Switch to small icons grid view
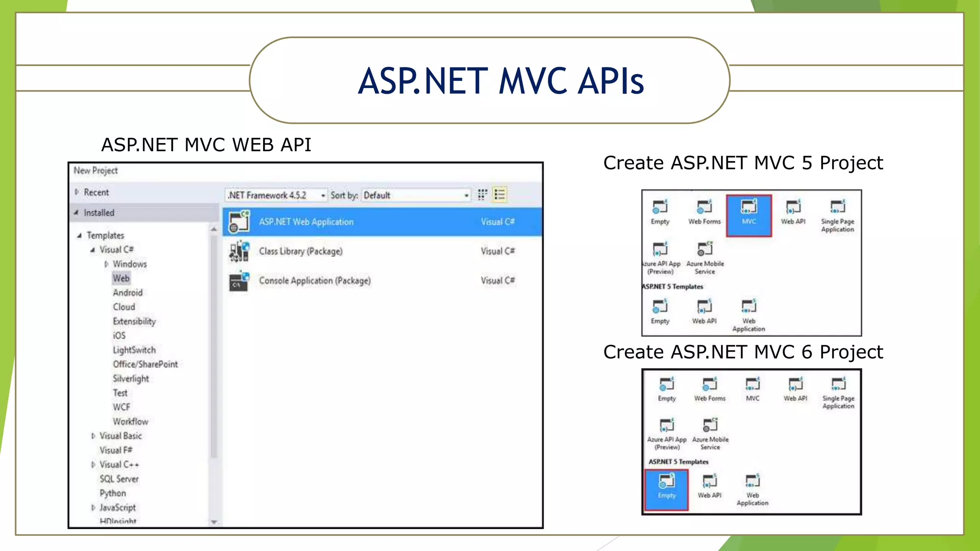Image resolution: width=980 pixels, height=551 pixels. click(x=482, y=195)
